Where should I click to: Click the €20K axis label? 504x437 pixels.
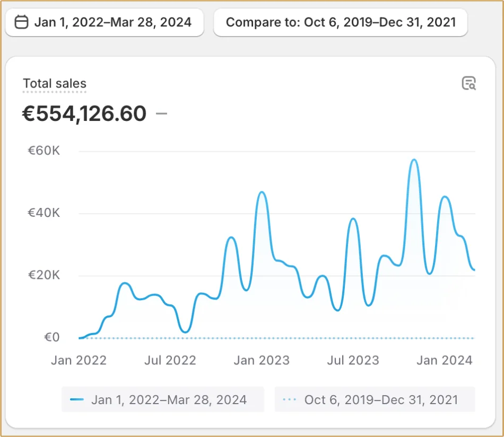click(44, 275)
